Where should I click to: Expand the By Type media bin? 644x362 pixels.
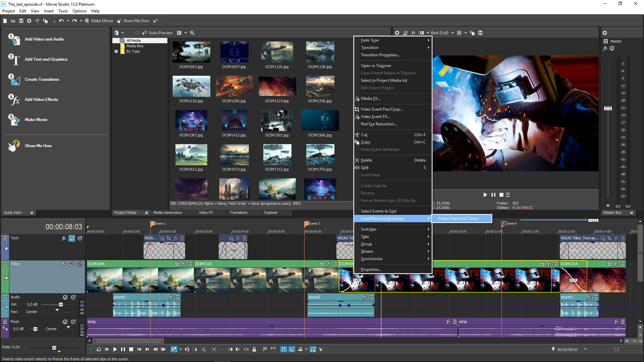116,51
